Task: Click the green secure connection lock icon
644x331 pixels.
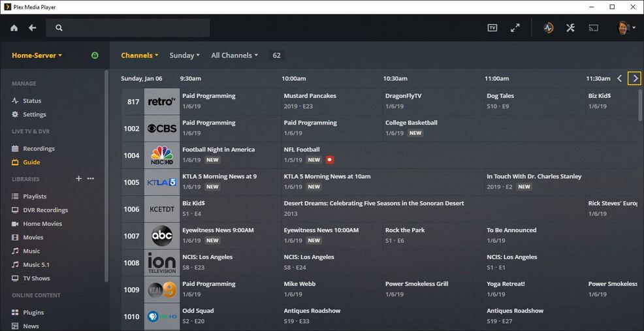Action: click(95, 55)
